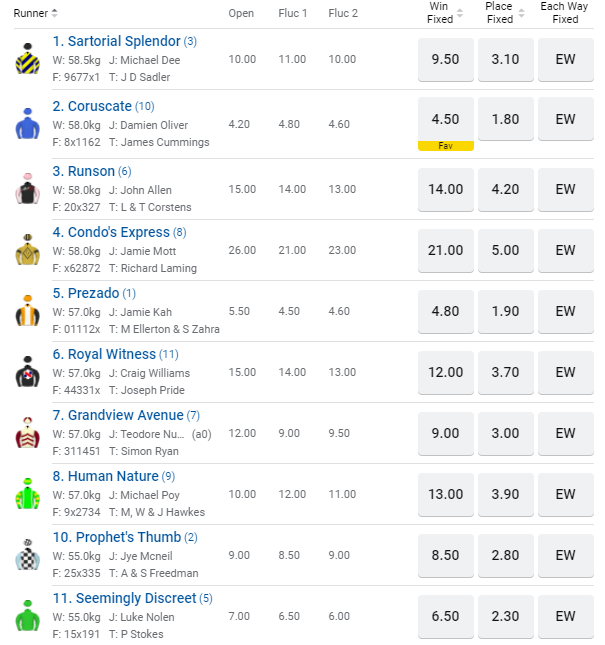This screenshot has height=645, width=605.
Task: Click Human Nature's green silk icon
Action: coord(27,494)
